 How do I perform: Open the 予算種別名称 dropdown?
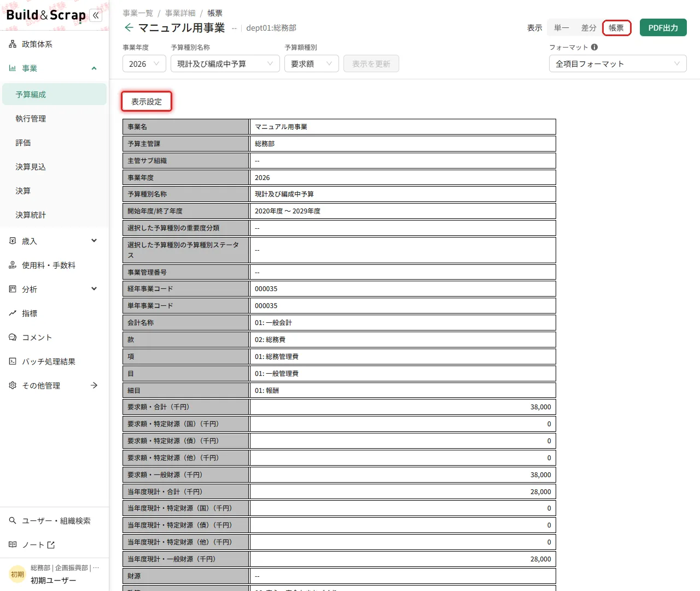point(225,64)
